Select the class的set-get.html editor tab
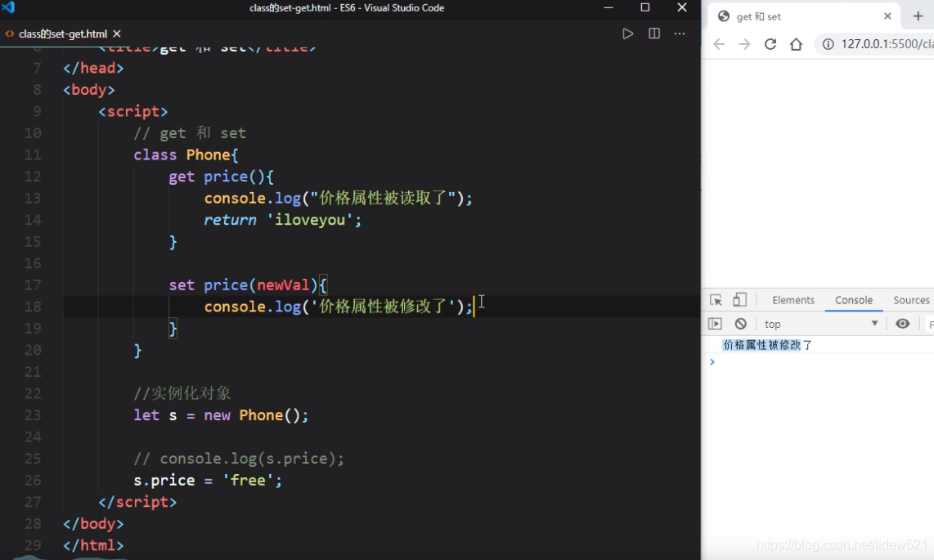 click(x=62, y=34)
